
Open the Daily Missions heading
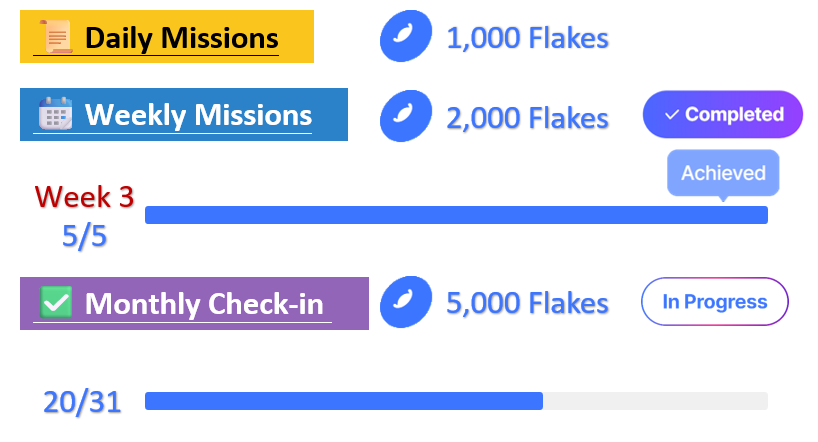pos(181,39)
